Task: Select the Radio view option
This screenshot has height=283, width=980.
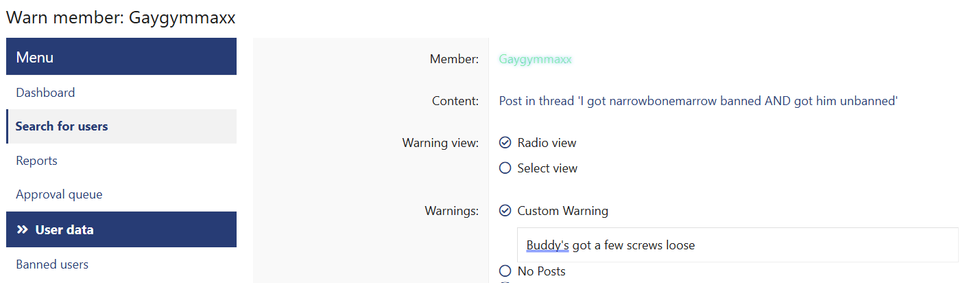Action: tap(505, 143)
